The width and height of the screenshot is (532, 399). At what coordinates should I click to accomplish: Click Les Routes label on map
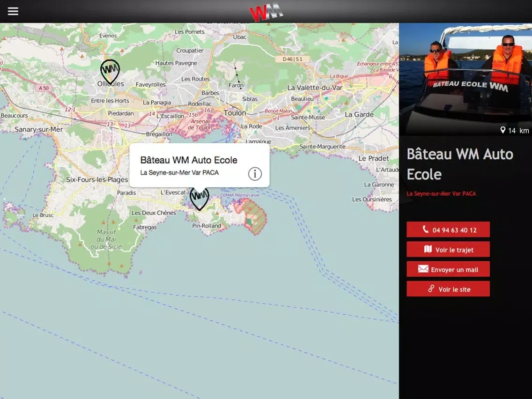tap(195, 79)
